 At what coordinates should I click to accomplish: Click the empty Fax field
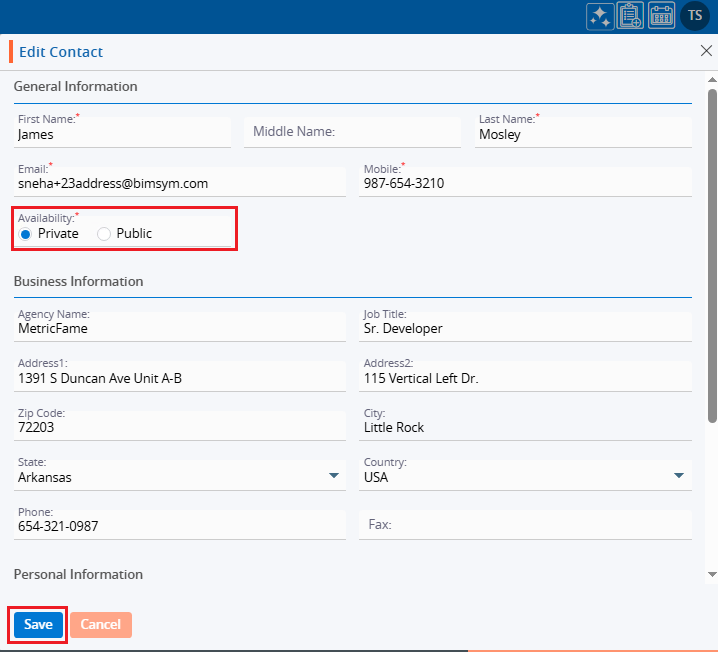tap(525, 525)
